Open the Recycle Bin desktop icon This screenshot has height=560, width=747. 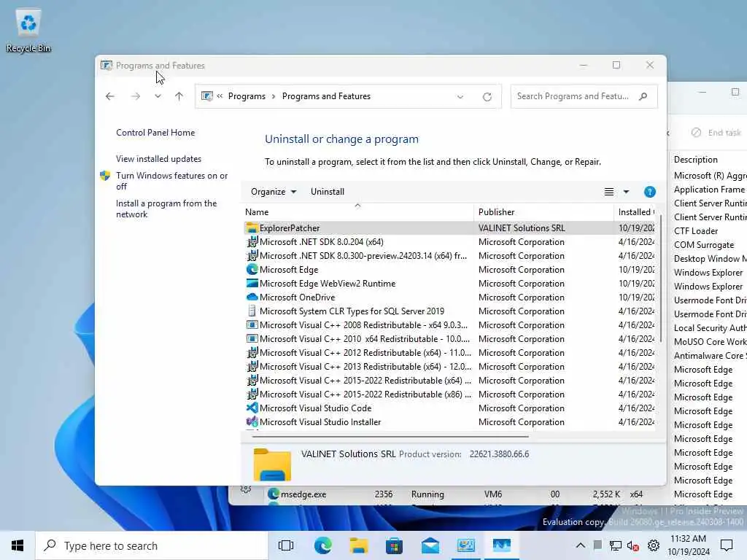tap(28, 31)
